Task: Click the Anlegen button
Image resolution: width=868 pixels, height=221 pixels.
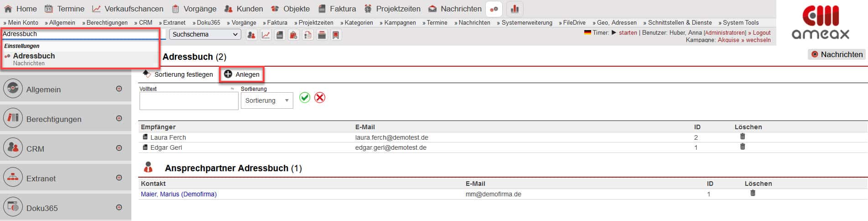Action: pos(242,74)
